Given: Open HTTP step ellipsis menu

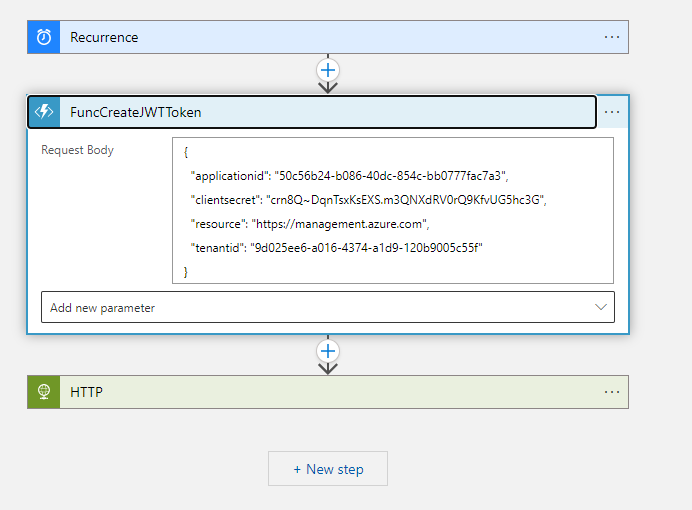Looking at the screenshot, I should click(612, 392).
